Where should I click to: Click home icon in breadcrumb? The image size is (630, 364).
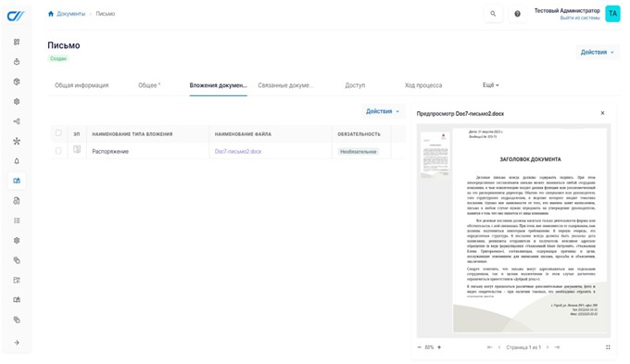(x=51, y=14)
